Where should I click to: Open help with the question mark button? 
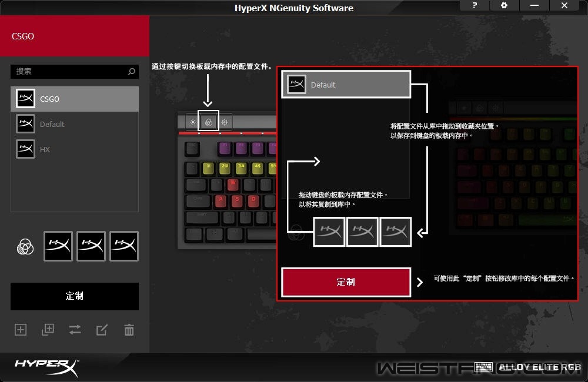tap(475, 5)
